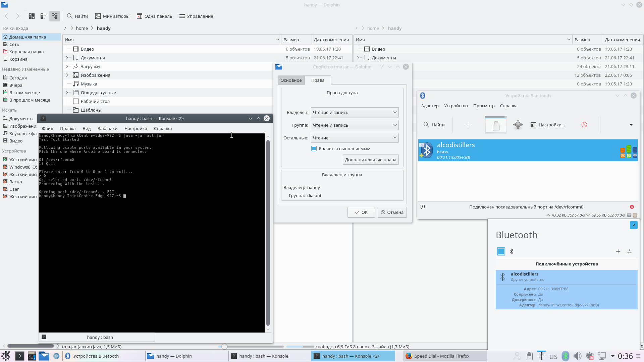
Task: Click the pair padlock toolbar icon
Action: (496, 125)
